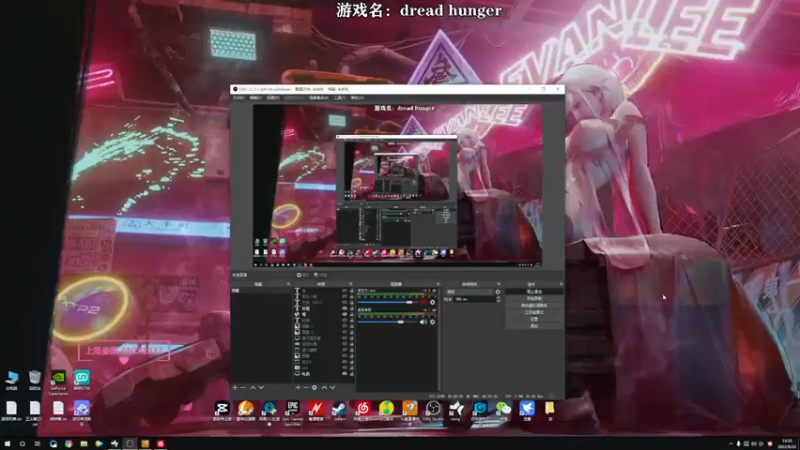This screenshot has width=800, height=450.
Task: Open Task View from the taskbar
Action: (37, 444)
